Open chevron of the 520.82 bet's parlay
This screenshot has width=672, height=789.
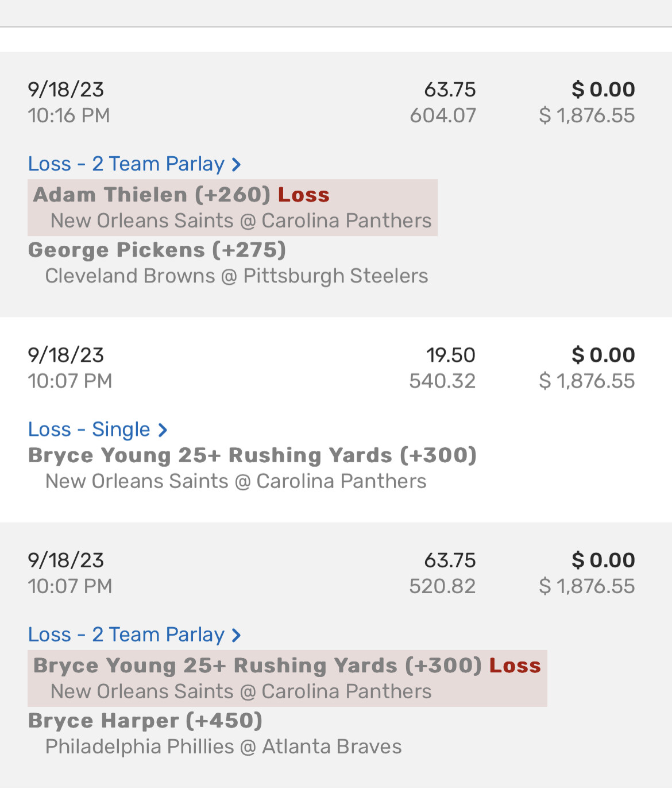pyautogui.click(x=236, y=636)
